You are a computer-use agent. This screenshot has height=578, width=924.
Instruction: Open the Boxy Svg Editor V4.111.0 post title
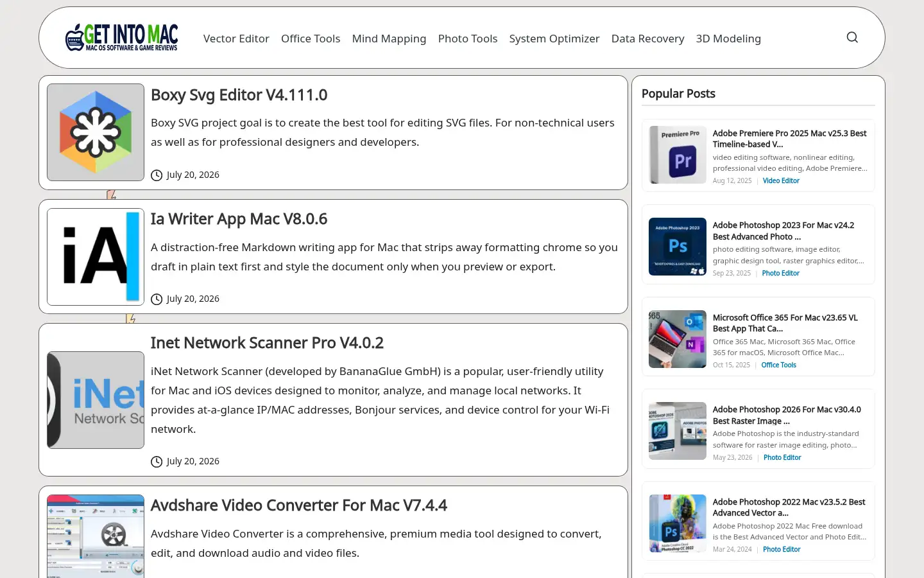[239, 95]
